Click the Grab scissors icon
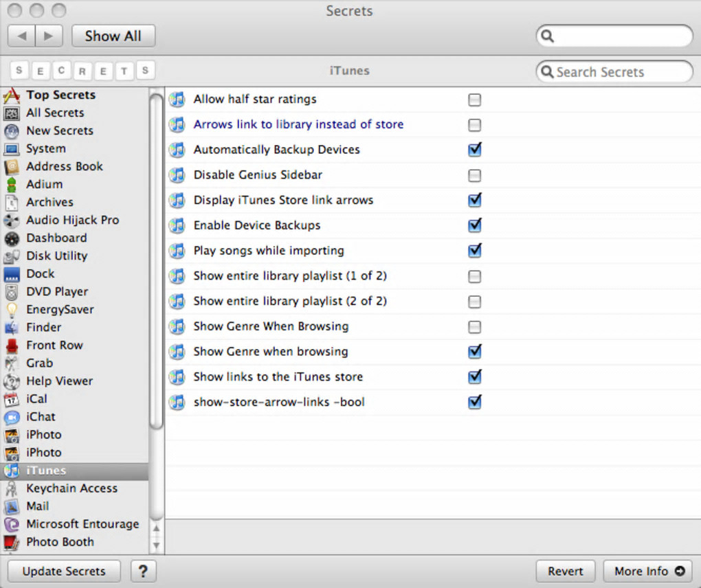 (12, 363)
